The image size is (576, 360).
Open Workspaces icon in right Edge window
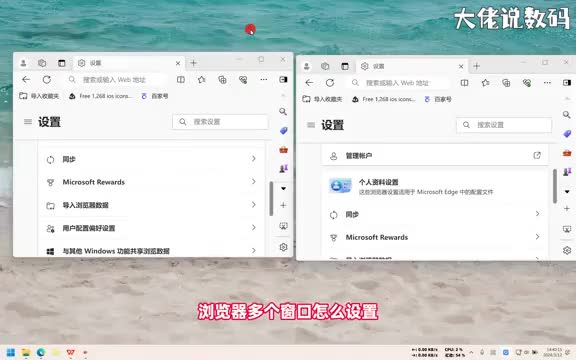coord(325,66)
